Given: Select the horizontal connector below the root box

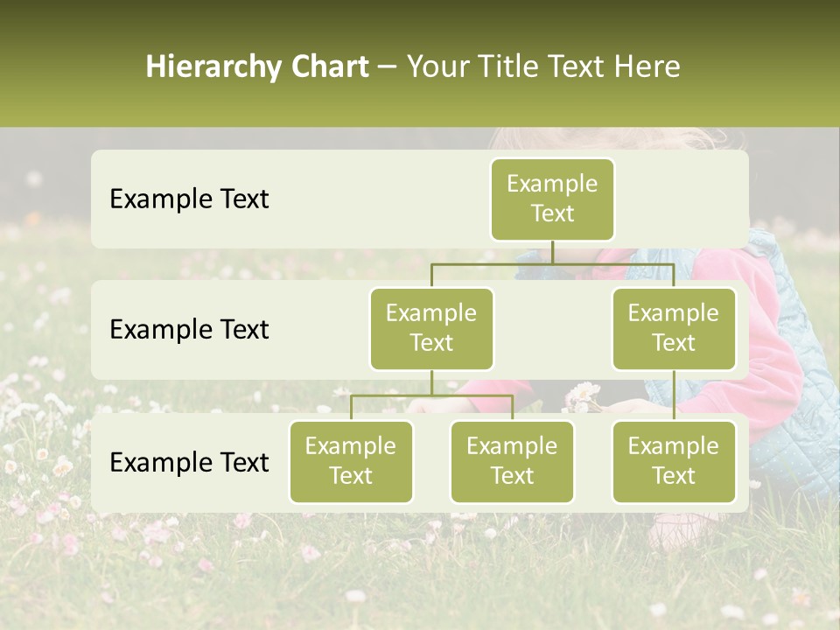Looking at the screenshot, I should click(x=552, y=262).
